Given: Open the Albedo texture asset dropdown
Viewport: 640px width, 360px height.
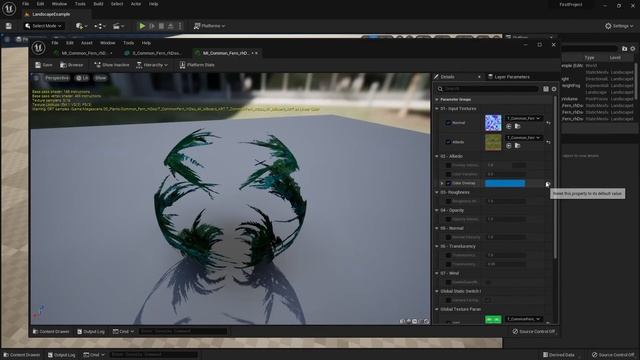Looking at the screenshot, I should [524, 138].
